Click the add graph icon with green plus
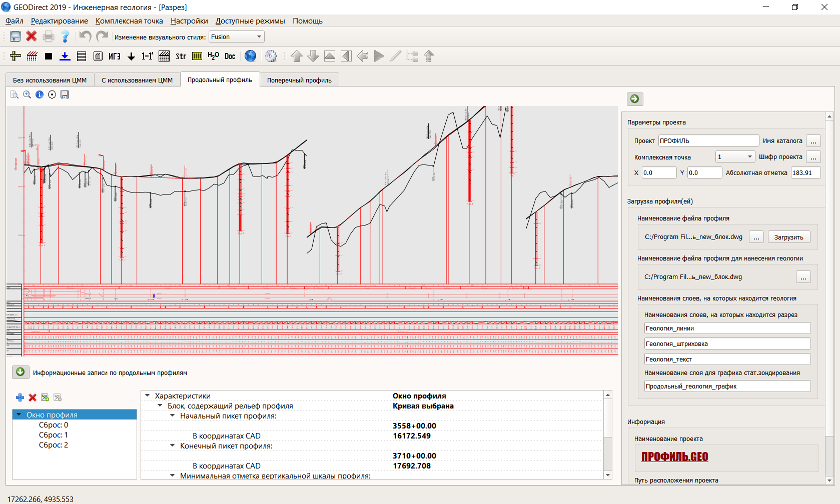 click(x=45, y=397)
